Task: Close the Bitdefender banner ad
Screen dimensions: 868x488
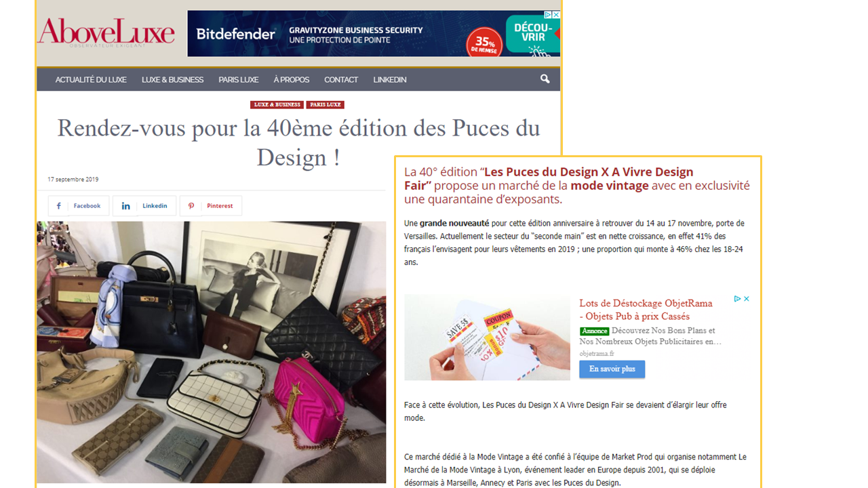Action: 556,14
